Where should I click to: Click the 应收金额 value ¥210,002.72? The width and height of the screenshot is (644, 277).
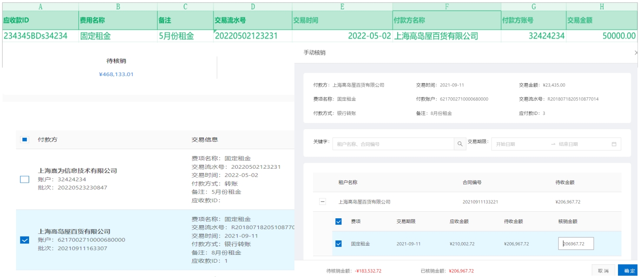pos(462,244)
